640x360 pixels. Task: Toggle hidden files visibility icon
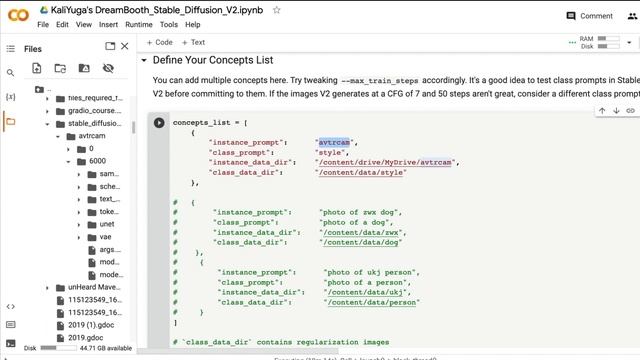tap(108, 68)
